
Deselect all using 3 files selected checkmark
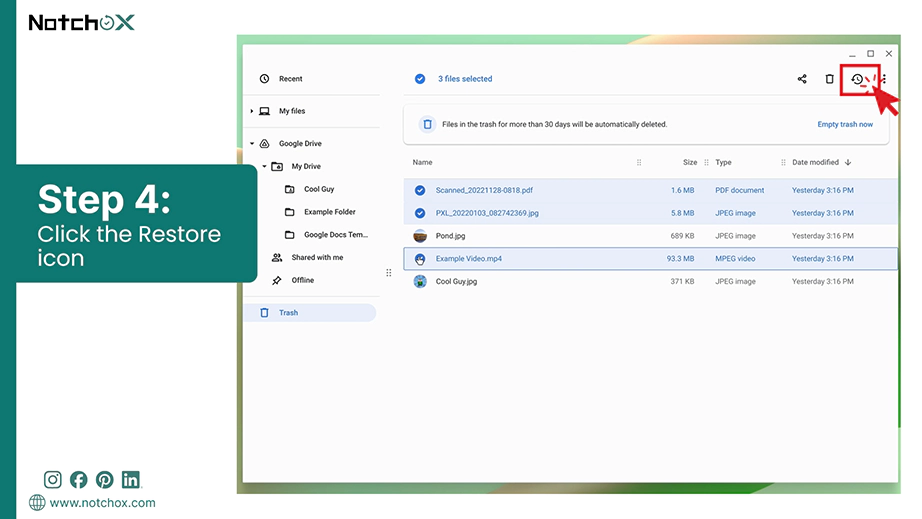420,79
